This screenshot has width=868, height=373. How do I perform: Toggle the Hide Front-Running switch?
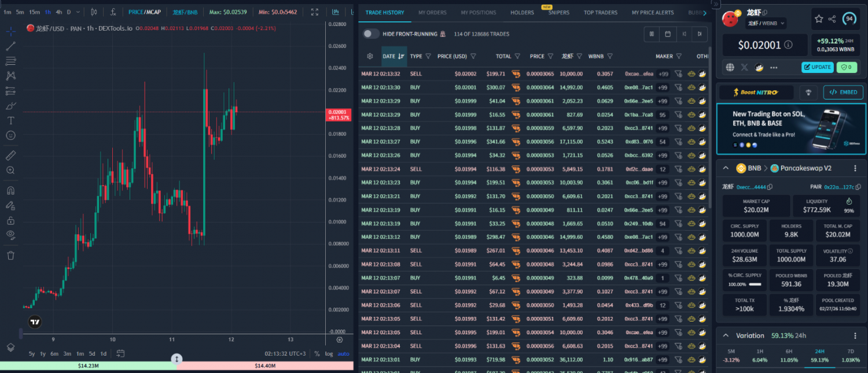(371, 34)
